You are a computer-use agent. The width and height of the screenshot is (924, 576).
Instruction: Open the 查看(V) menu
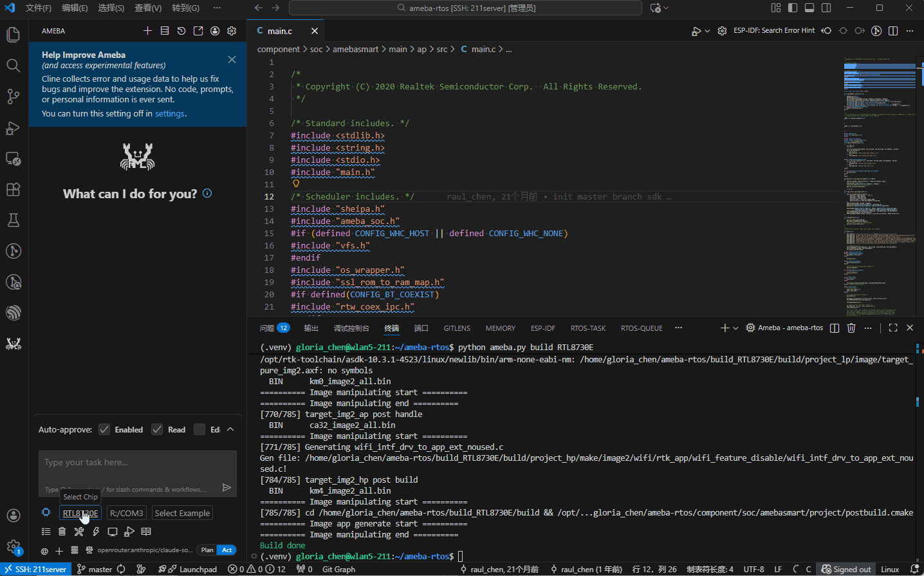148,8
